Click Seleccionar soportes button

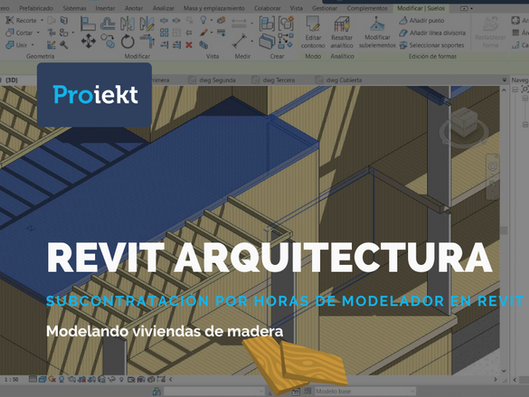431,45
